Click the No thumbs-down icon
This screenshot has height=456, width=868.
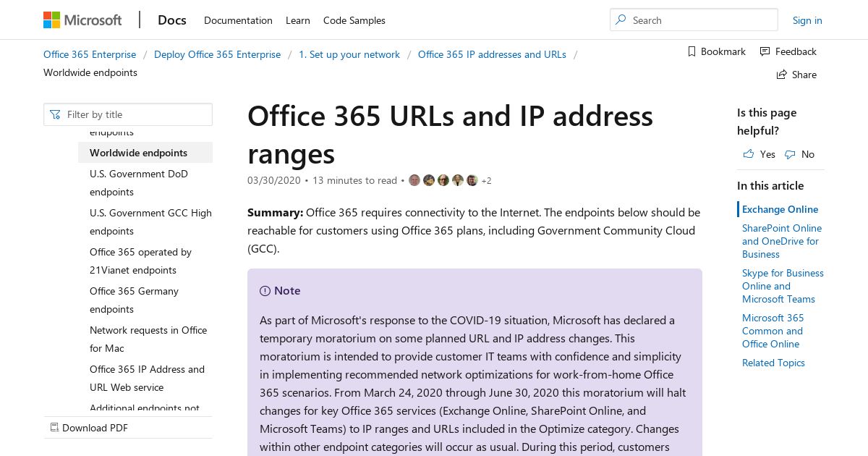[790, 154]
